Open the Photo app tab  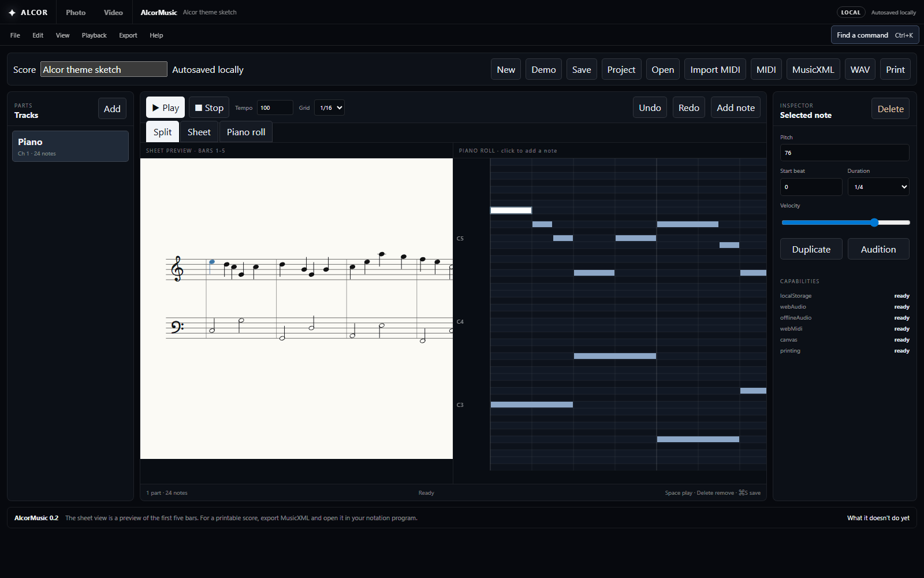click(76, 12)
